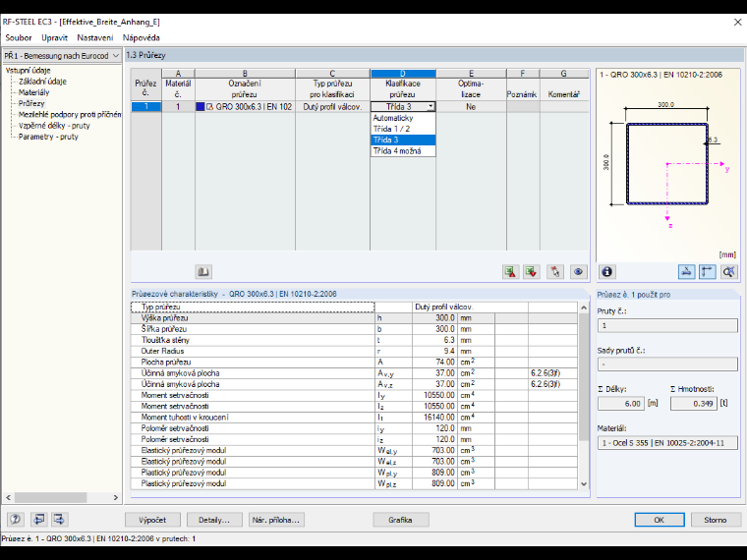Open the Nastavení menu

click(95, 37)
